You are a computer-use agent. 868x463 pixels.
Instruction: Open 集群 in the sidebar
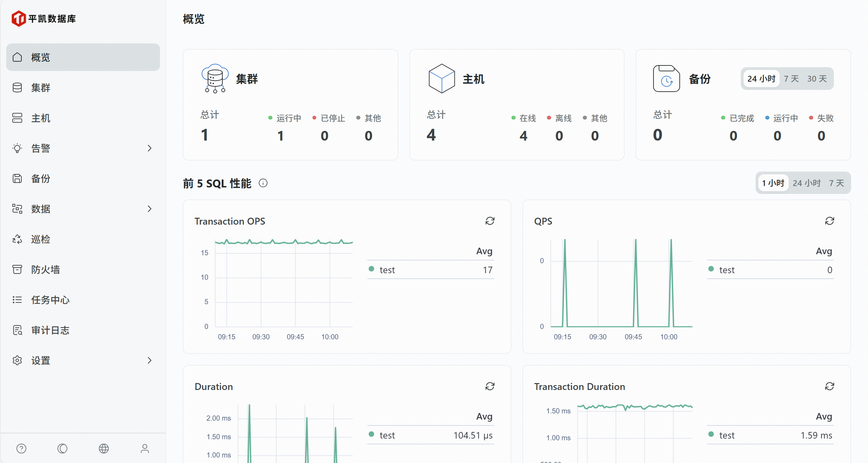(x=41, y=88)
